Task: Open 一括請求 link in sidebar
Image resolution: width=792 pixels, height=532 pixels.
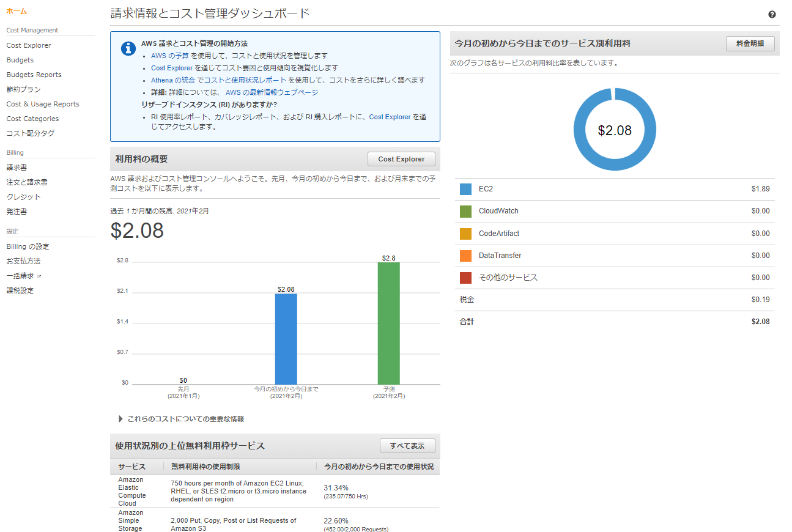Action: [x=20, y=276]
